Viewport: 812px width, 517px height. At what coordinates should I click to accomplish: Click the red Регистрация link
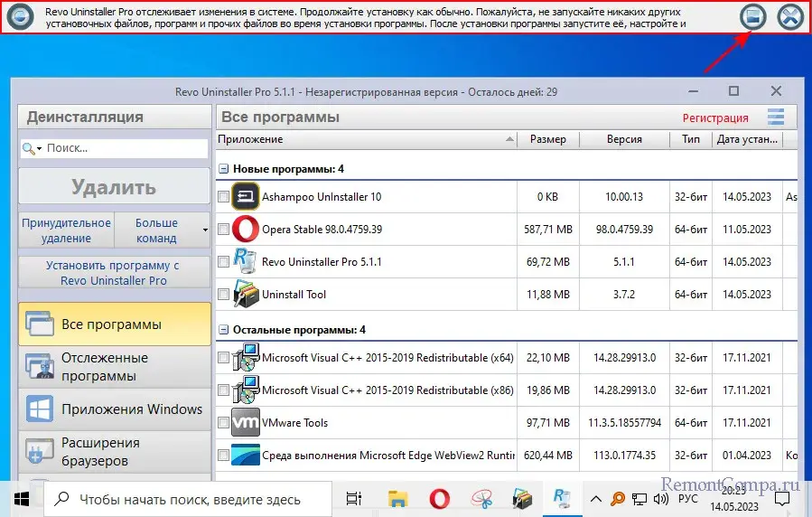pyautogui.click(x=714, y=117)
